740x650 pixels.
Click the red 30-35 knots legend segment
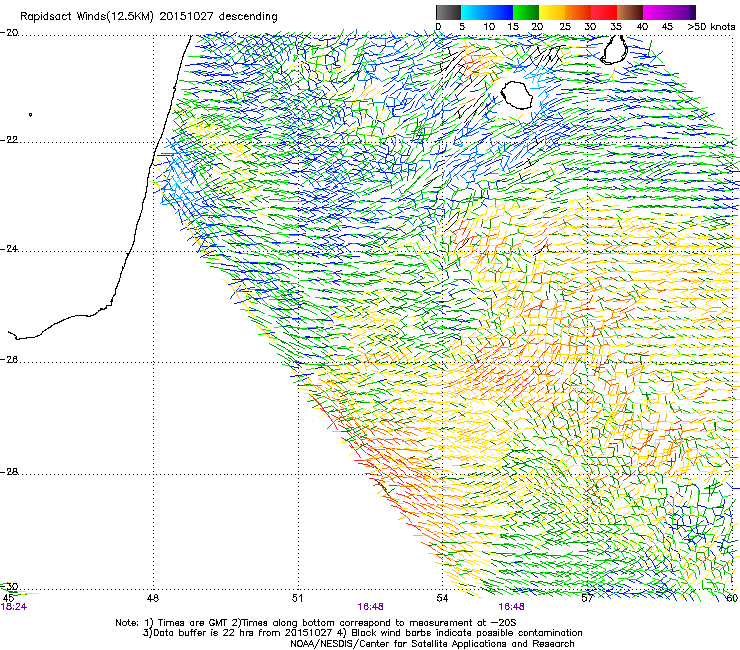(x=604, y=12)
